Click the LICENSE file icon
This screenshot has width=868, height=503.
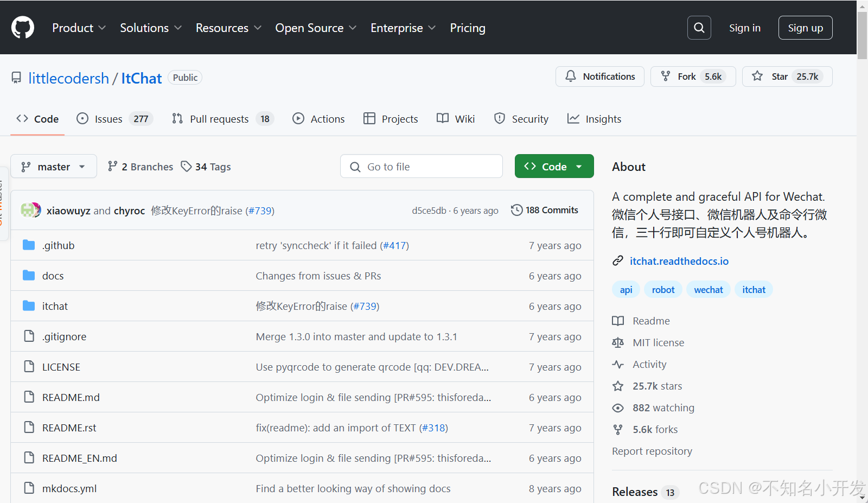29,367
